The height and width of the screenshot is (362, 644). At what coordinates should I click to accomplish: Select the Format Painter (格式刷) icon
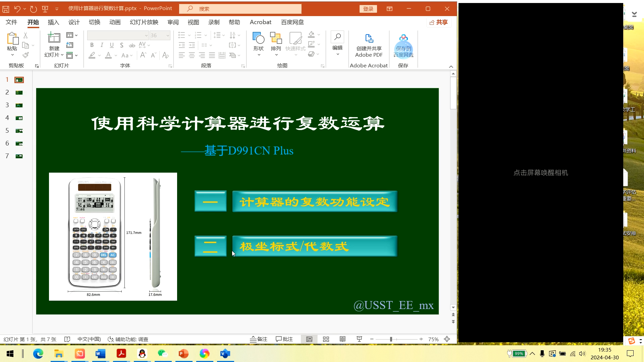pos(25,55)
